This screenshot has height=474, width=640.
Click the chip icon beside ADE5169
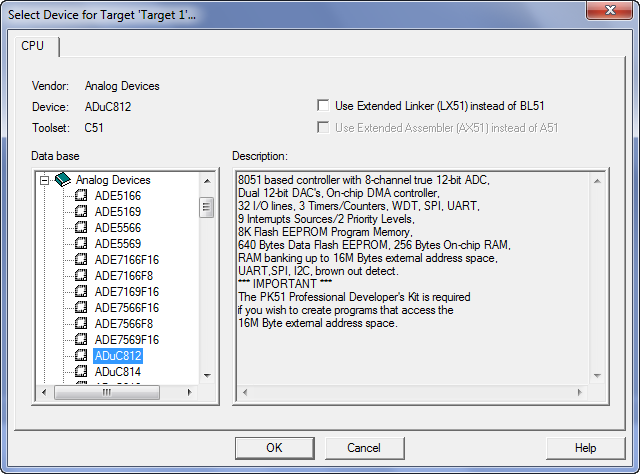click(81, 211)
